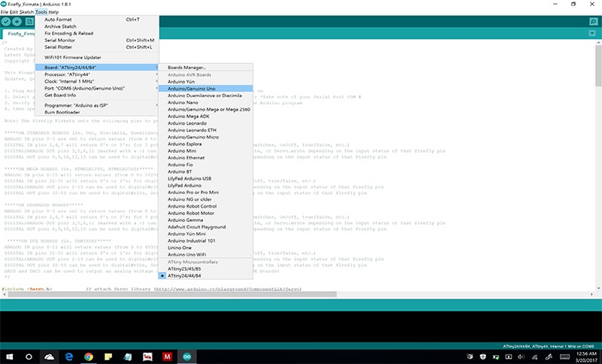The height and width of the screenshot is (364, 602).
Task: Open the Serial Monitor magnifier icon
Action: (x=594, y=22)
